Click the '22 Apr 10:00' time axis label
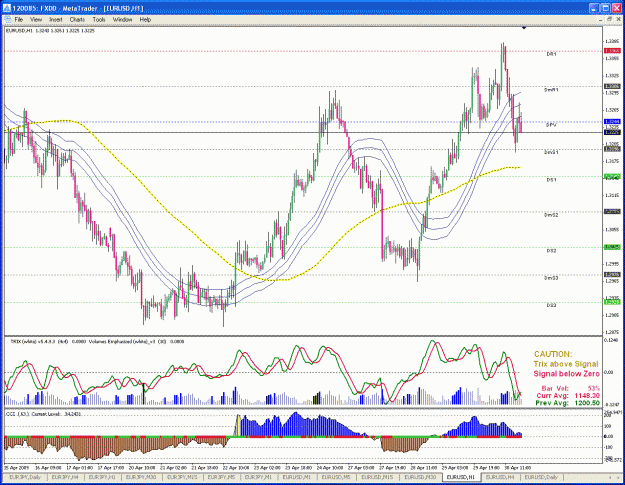This screenshot has width=625, height=485. (x=235, y=467)
